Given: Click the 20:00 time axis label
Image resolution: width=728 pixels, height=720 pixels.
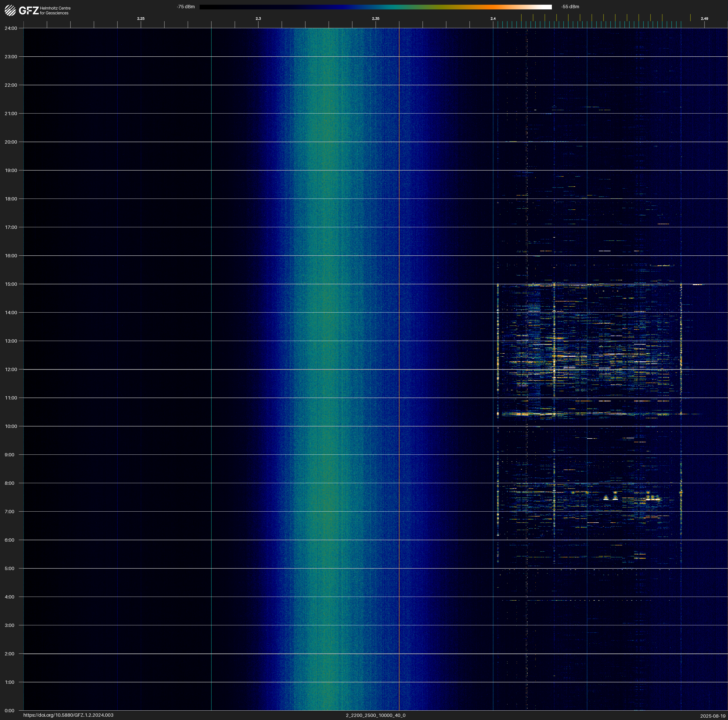Looking at the screenshot, I should tap(11, 142).
